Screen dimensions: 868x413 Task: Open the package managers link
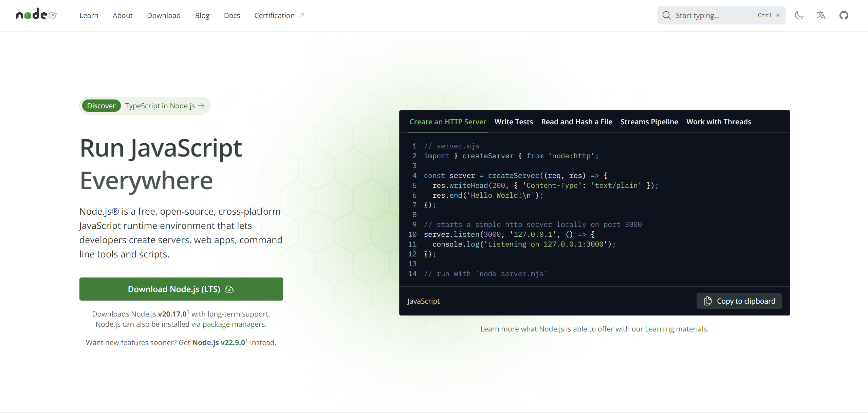click(234, 324)
